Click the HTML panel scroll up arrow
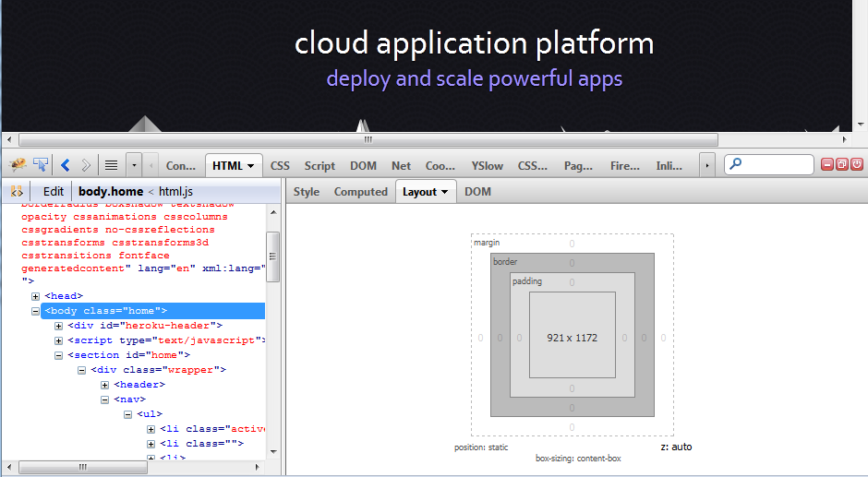This screenshot has height=477, width=868. click(x=273, y=212)
